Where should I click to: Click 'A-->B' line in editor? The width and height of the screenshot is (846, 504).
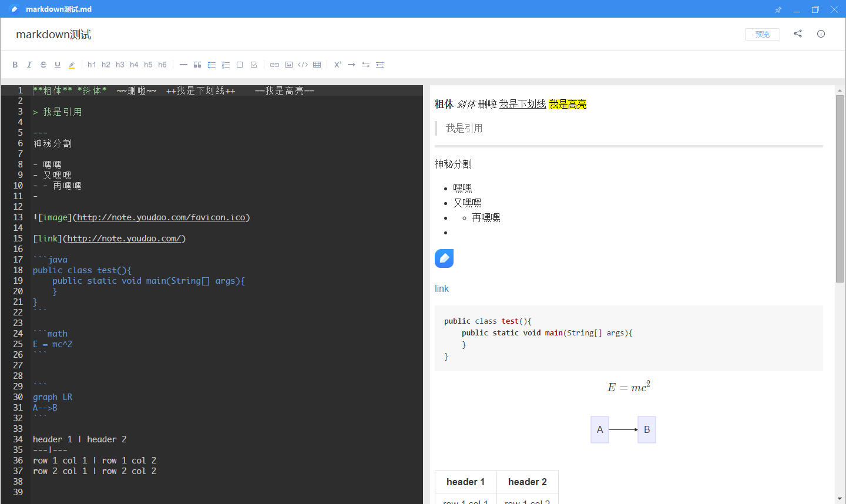[x=45, y=408]
